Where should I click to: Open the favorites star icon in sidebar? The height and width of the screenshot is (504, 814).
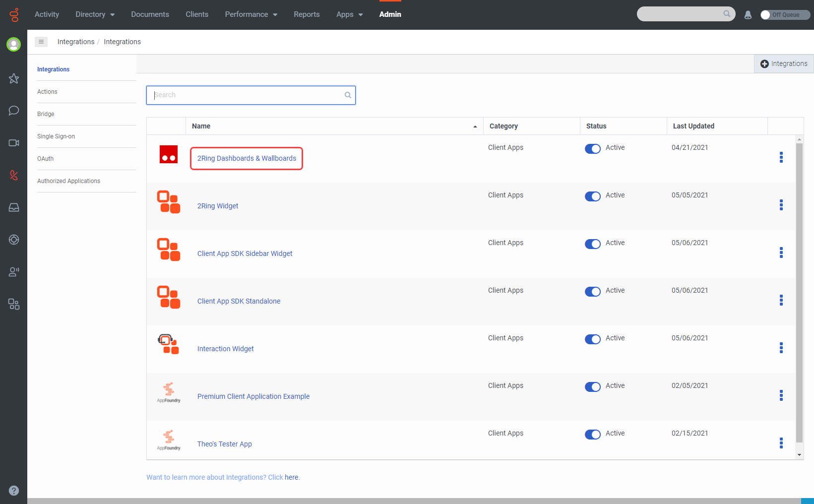tap(14, 78)
